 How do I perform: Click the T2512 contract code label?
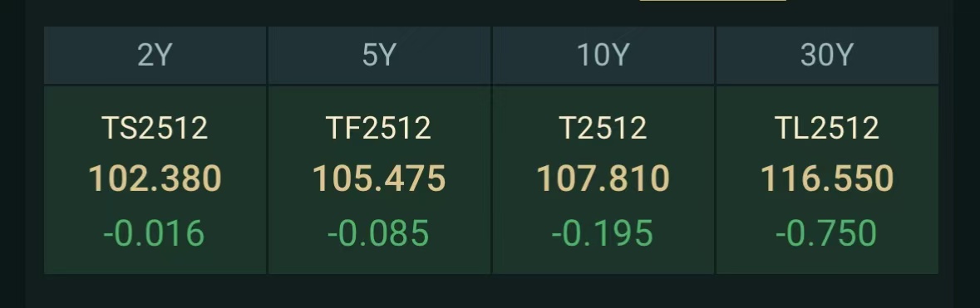[603, 128]
